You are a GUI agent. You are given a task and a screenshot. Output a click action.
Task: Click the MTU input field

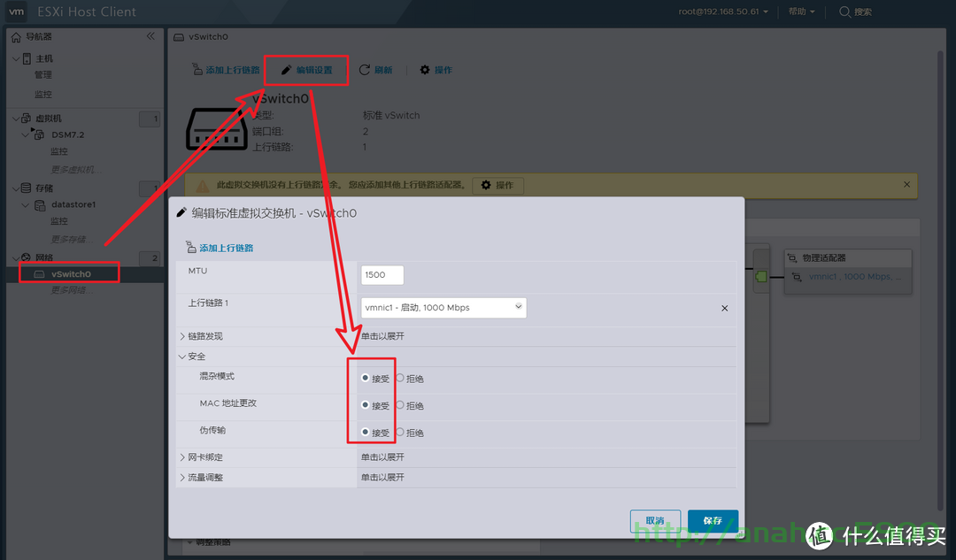tap(382, 275)
